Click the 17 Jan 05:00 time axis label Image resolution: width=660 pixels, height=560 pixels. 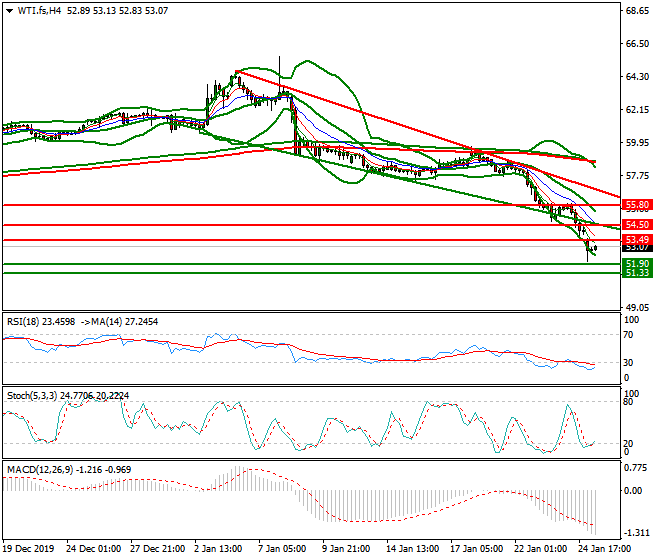(477, 549)
